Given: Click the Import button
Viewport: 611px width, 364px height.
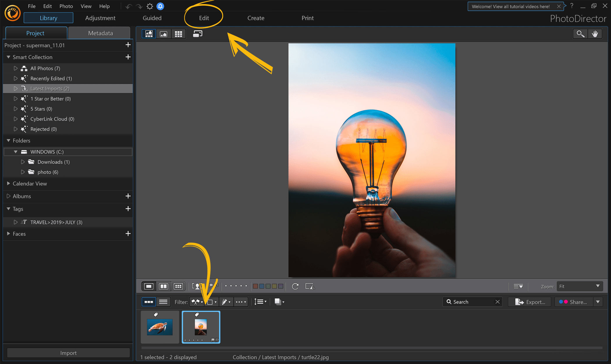Looking at the screenshot, I should (x=68, y=353).
